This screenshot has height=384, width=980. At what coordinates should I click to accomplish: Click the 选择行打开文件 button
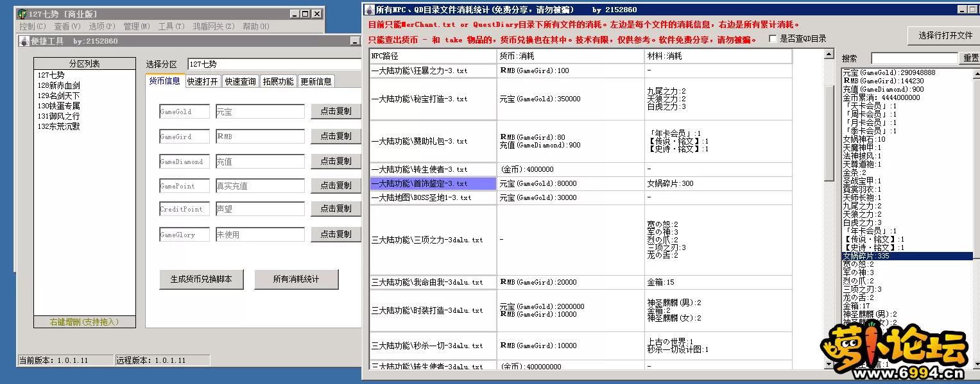pyautogui.click(x=945, y=36)
